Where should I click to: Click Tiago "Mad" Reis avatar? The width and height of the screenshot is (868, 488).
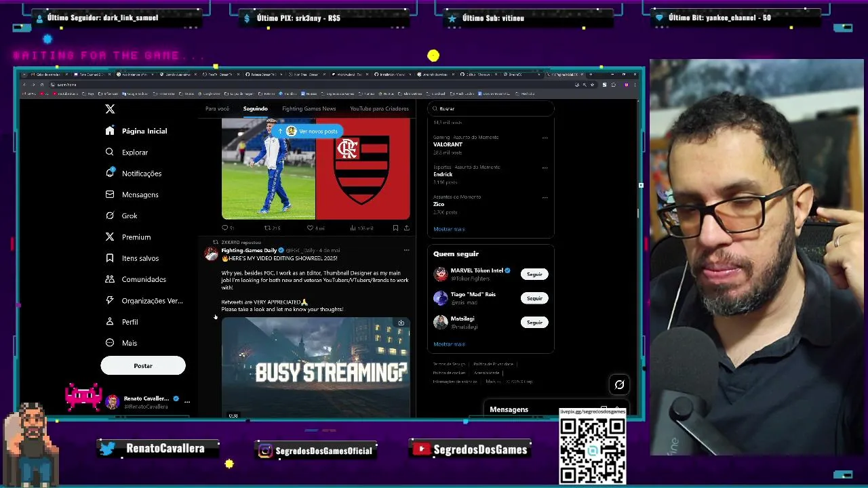[x=441, y=298]
